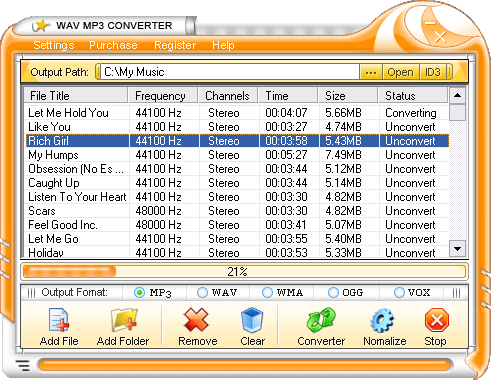Select the 'Scars' file row
Image resolution: width=491 pixels, height=380 pixels.
pos(237,211)
